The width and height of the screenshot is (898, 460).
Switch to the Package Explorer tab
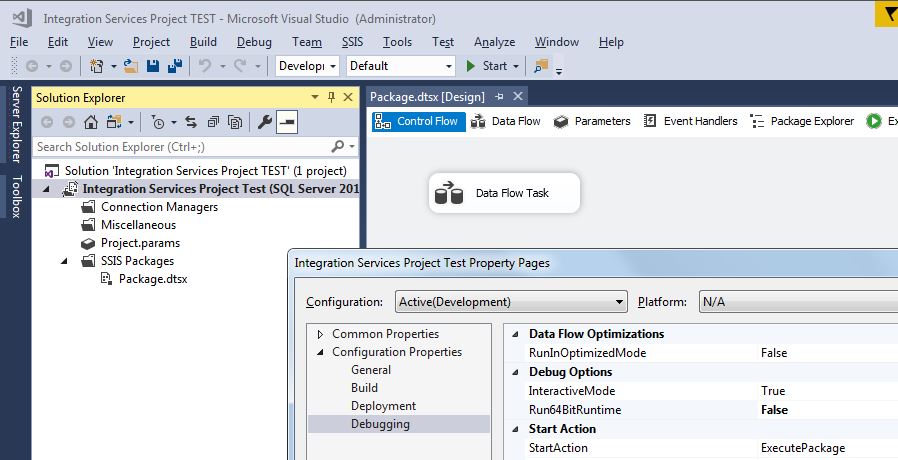(802, 121)
